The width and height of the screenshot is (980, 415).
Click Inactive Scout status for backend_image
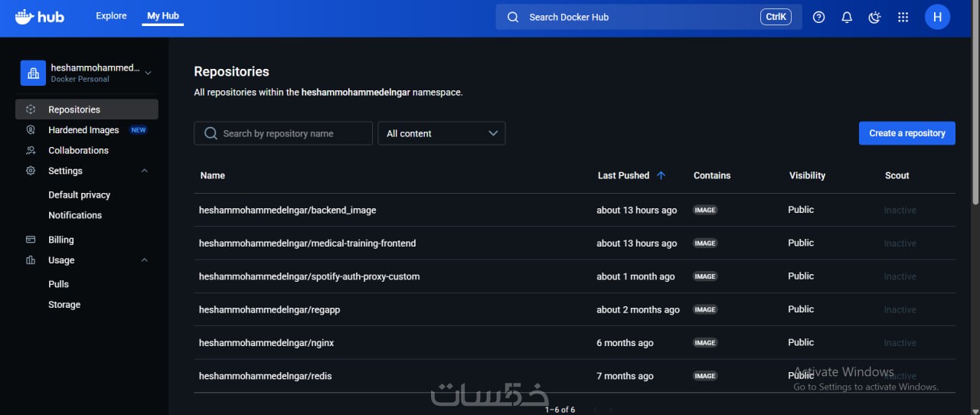click(x=900, y=211)
